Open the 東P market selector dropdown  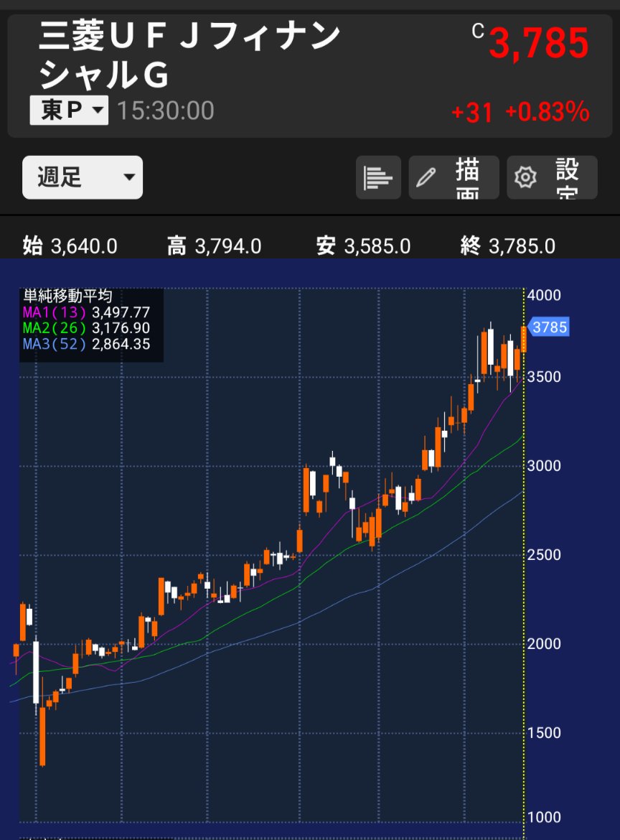click(69, 111)
